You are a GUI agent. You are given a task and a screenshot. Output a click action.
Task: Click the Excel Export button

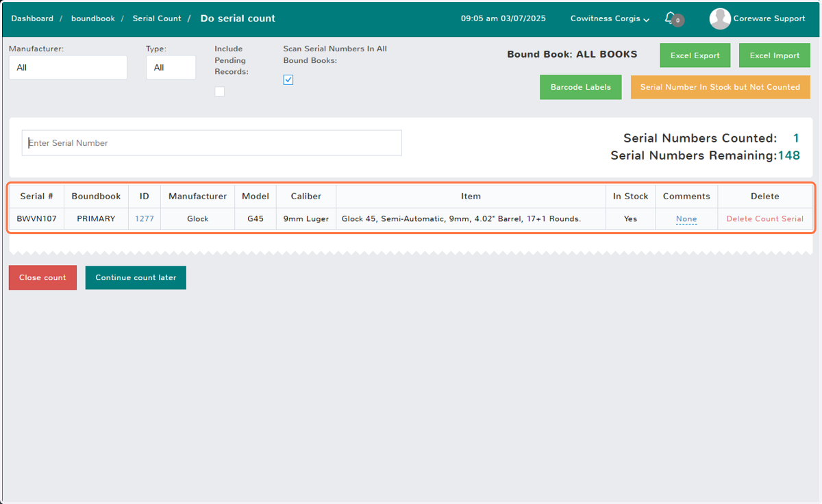[x=695, y=55]
